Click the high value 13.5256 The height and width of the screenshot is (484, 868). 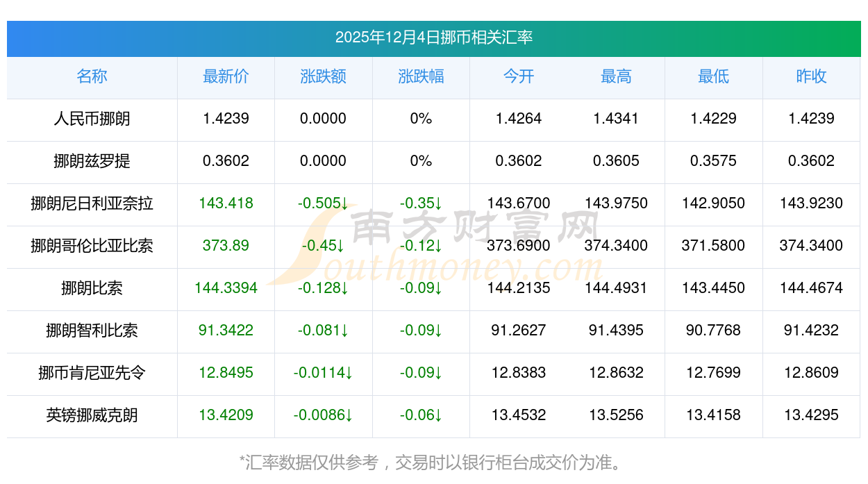click(x=616, y=415)
